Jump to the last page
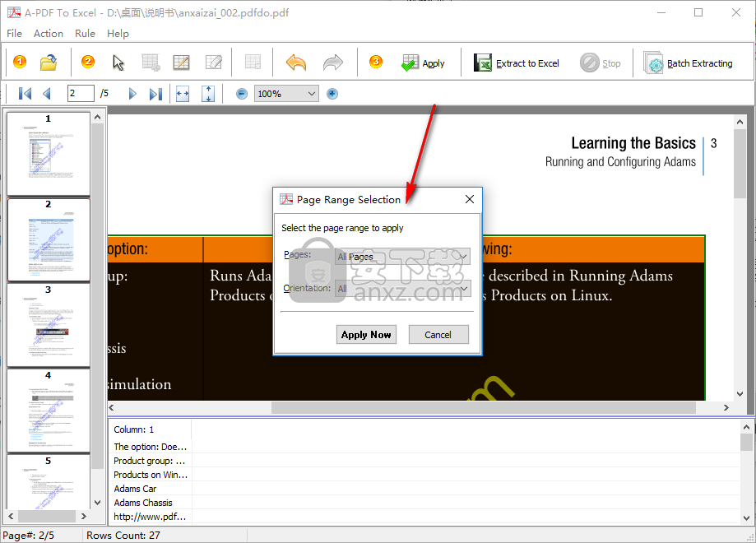 pyautogui.click(x=155, y=94)
